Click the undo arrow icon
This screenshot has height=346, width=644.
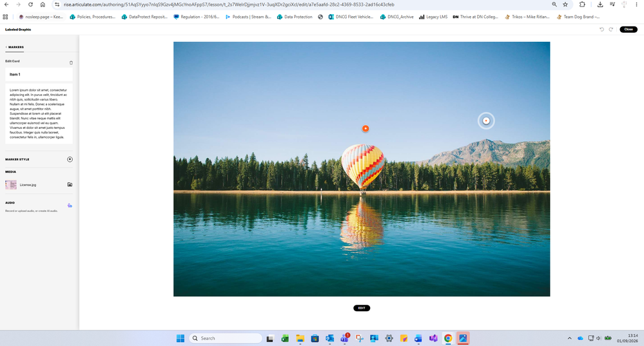pos(601,30)
